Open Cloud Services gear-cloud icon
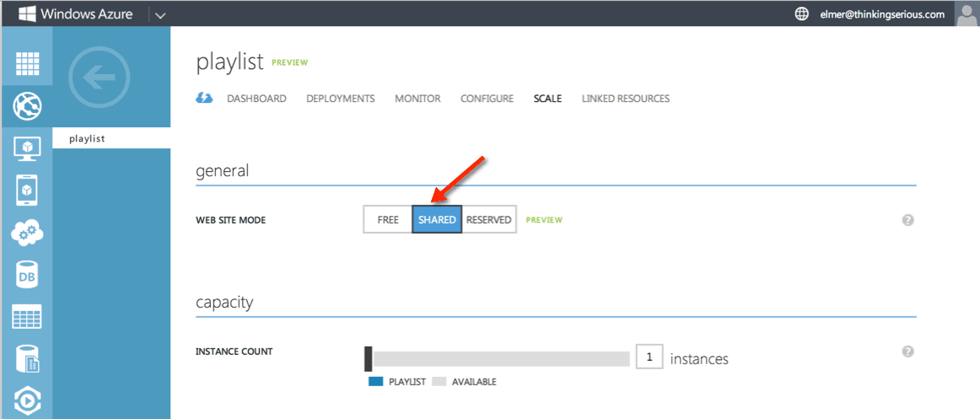The height and width of the screenshot is (419, 980). (x=28, y=233)
